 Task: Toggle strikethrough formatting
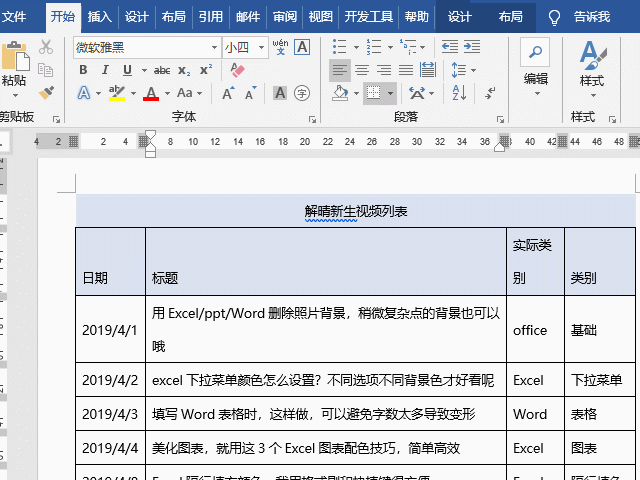tap(162, 70)
